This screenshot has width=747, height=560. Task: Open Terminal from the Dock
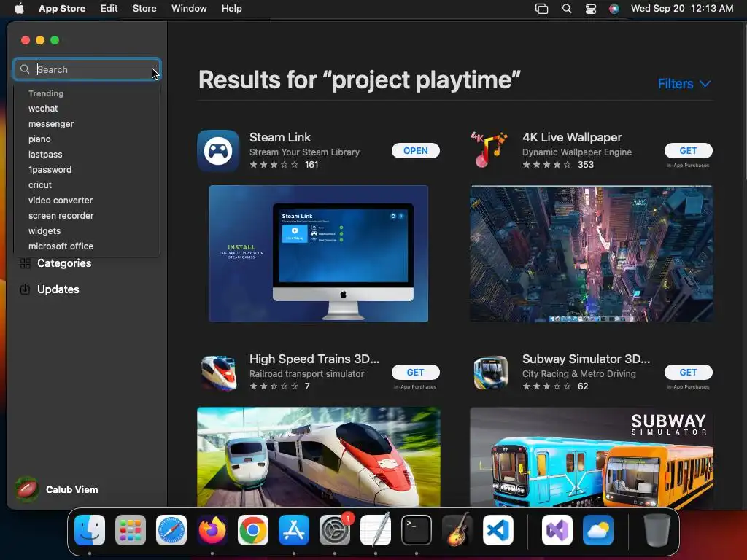(417, 530)
